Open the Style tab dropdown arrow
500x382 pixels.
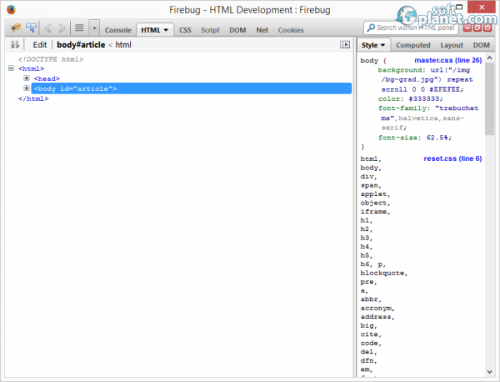pyautogui.click(x=383, y=45)
